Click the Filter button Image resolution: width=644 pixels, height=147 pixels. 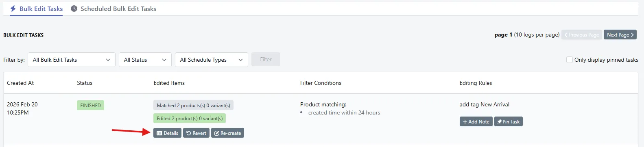[266, 59]
